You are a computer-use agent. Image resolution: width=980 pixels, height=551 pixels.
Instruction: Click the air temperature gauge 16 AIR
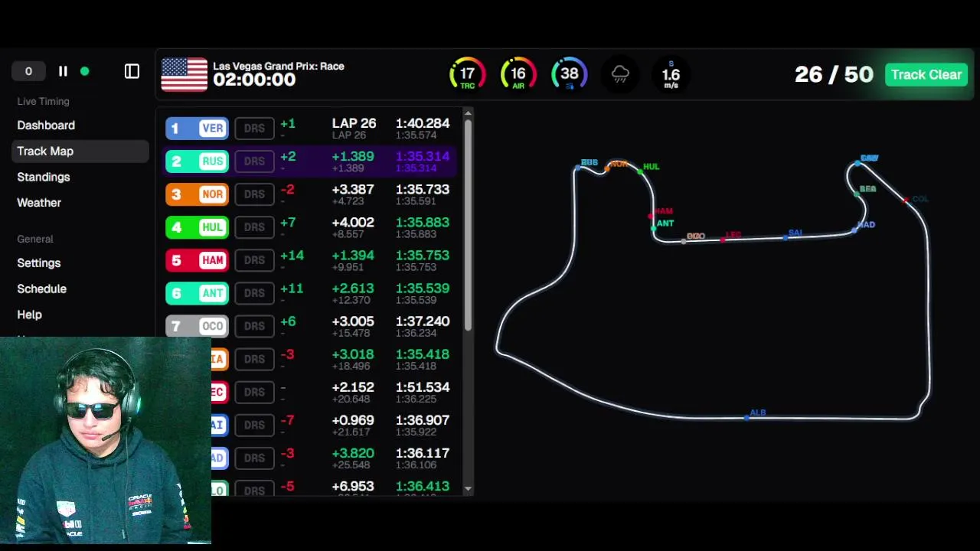(518, 74)
